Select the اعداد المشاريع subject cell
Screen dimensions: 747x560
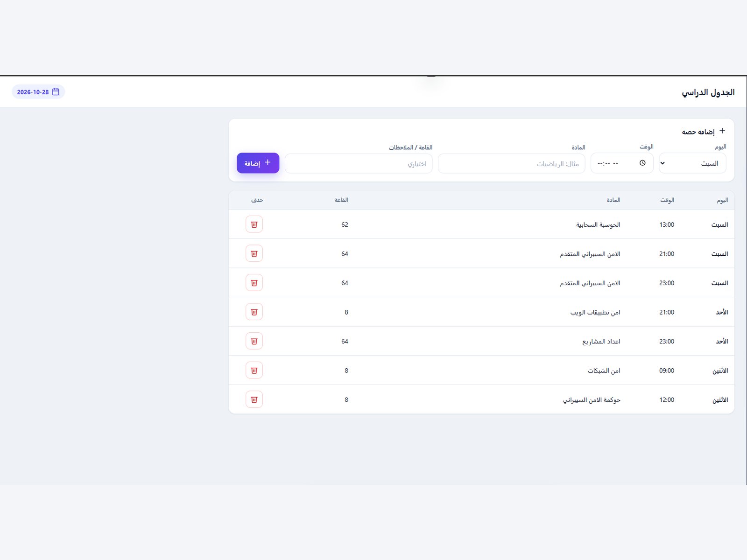(x=601, y=342)
